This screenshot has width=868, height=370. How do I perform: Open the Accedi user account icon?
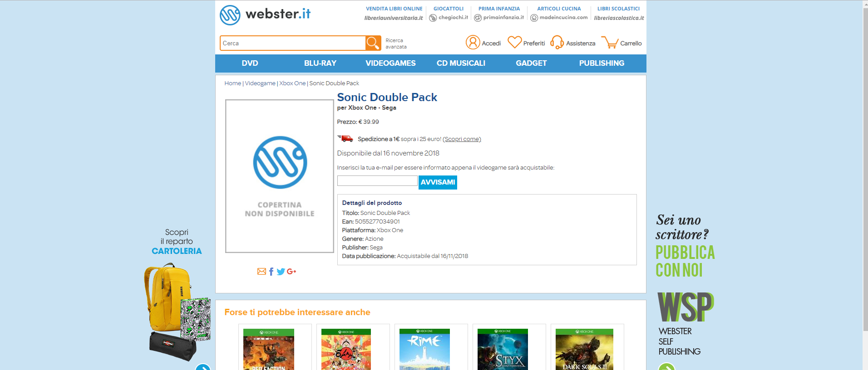pos(473,42)
